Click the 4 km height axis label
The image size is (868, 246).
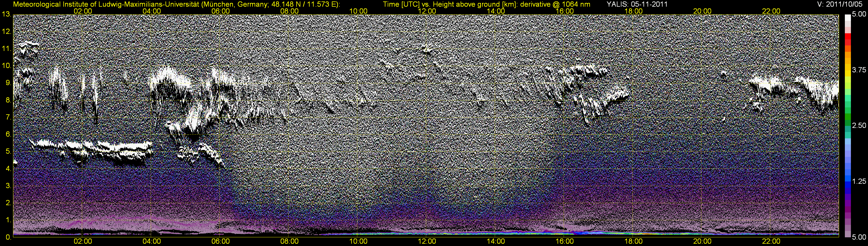point(8,169)
